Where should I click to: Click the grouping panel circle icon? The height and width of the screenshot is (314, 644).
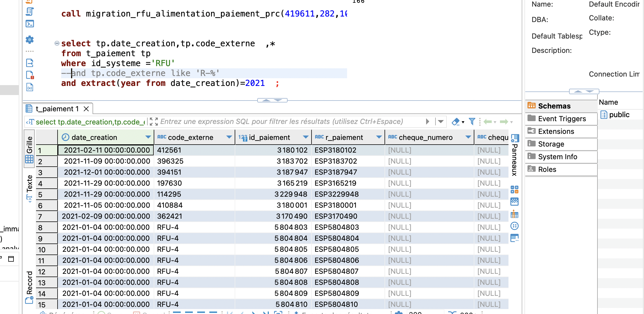coord(514,226)
